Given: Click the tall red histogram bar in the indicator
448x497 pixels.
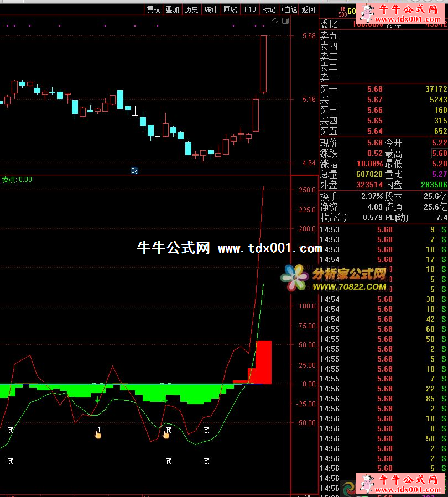Looking at the screenshot, I should click(x=264, y=362).
